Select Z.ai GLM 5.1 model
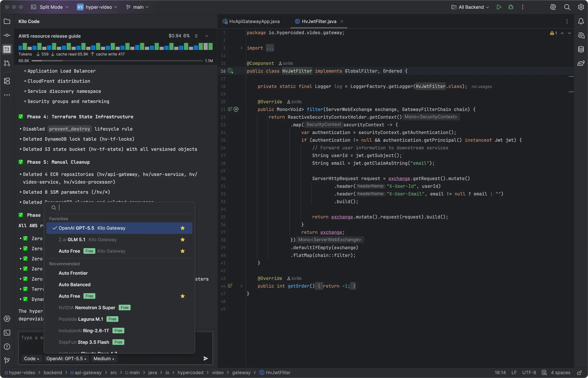This screenshot has height=378, width=588. (x=119, y=240)
